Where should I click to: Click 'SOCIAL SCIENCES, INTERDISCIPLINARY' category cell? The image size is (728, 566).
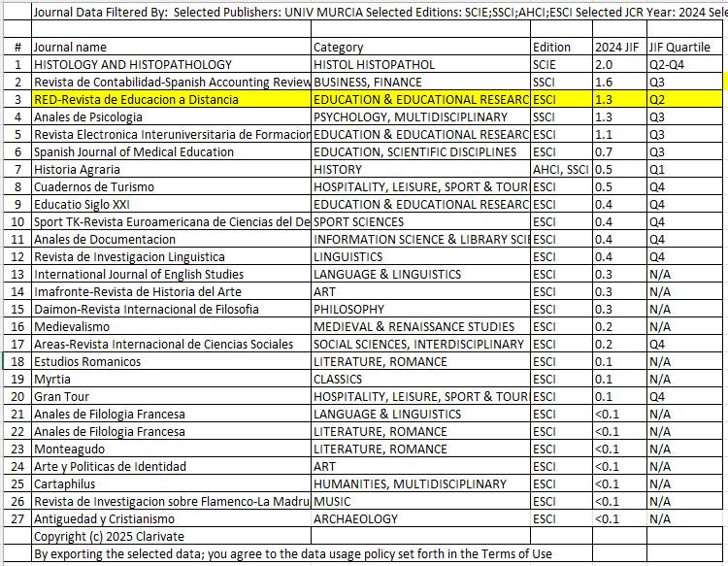click(x=420, y=344)
